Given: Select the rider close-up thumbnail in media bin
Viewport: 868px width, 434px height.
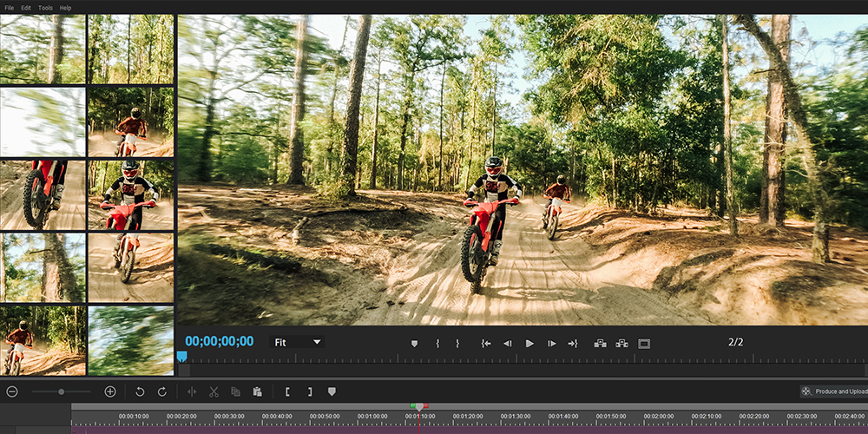Looking at the screenshot, I should [x=131, y=194].
